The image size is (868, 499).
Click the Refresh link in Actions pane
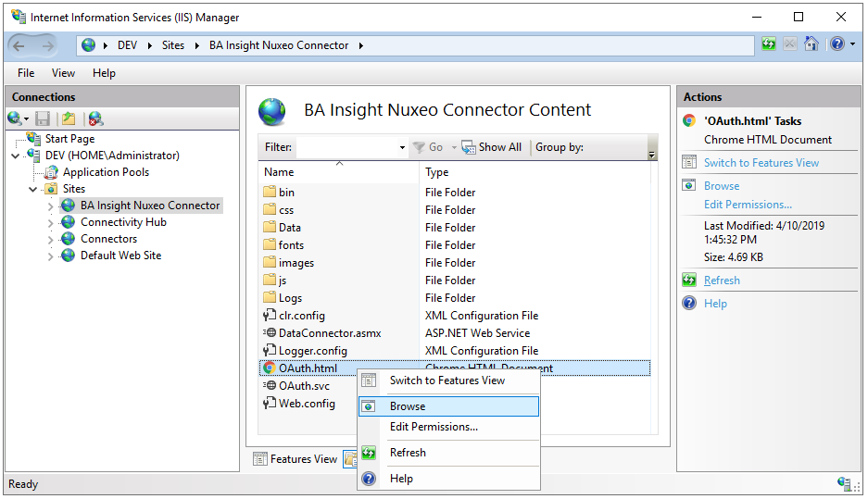tap(722, 281)
